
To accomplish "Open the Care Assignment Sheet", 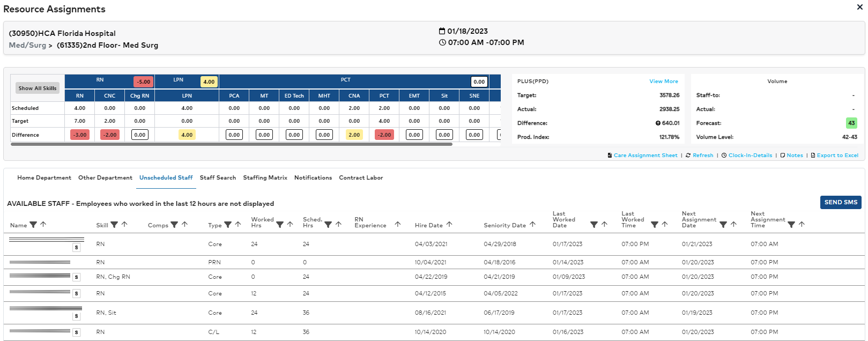I will [645, 155].
